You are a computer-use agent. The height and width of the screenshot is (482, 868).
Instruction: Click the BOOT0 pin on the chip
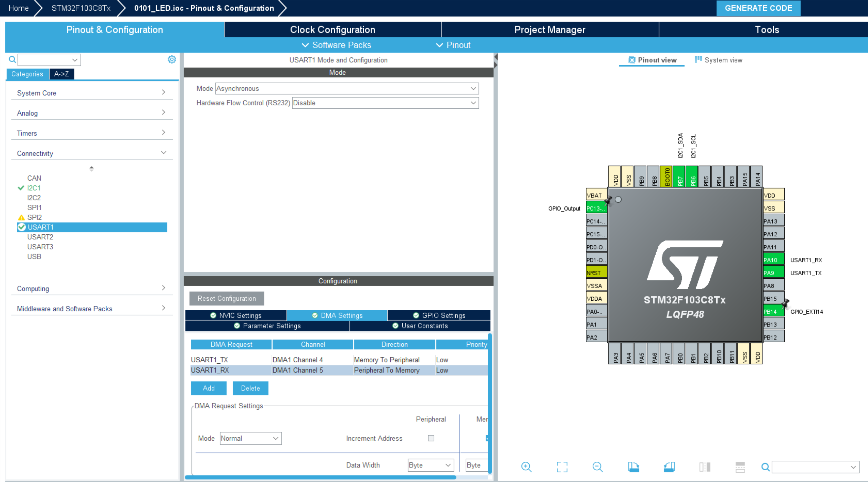pyautogui.click(x=666, y=176)
